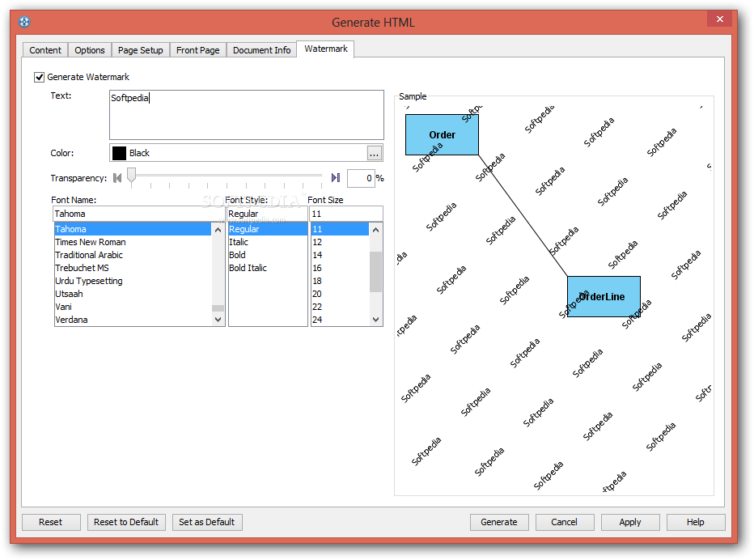Select font size 14
The image size is (754, 560).
tap(340, 255)
